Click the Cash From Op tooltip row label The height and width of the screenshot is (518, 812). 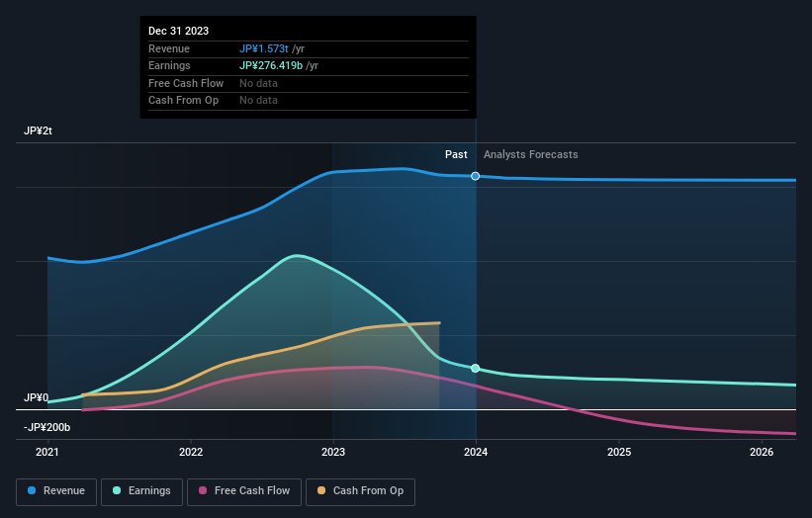183,101
